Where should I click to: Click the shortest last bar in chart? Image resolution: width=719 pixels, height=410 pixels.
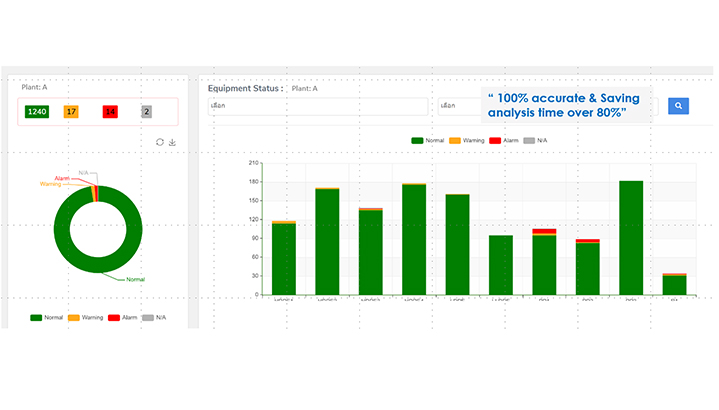tap(674, 284)
